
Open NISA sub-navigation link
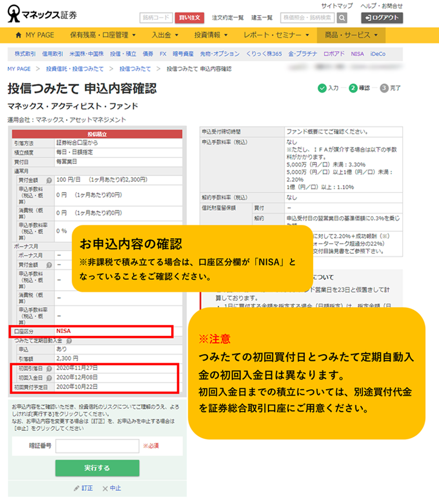(357, 54)
